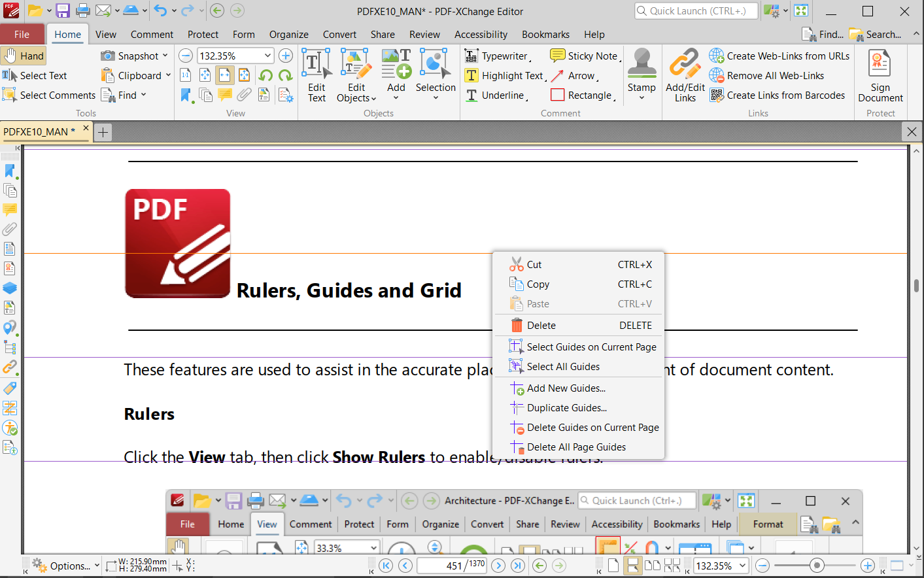Viewport: 924px width, 578px height.
Task: Click Sign Document in the Protect group
Action: tap(880, 75)
